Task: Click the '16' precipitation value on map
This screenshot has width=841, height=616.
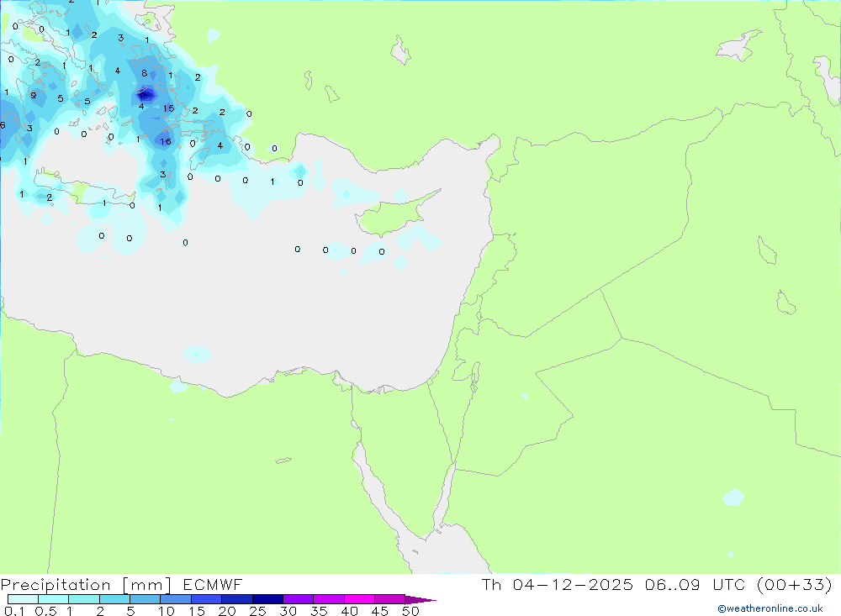Action: pos(166,141)
